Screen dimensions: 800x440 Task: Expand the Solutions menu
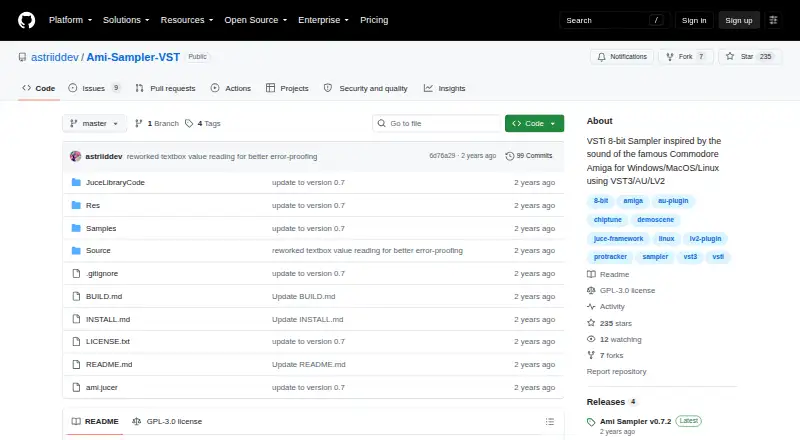coord(126,20)
